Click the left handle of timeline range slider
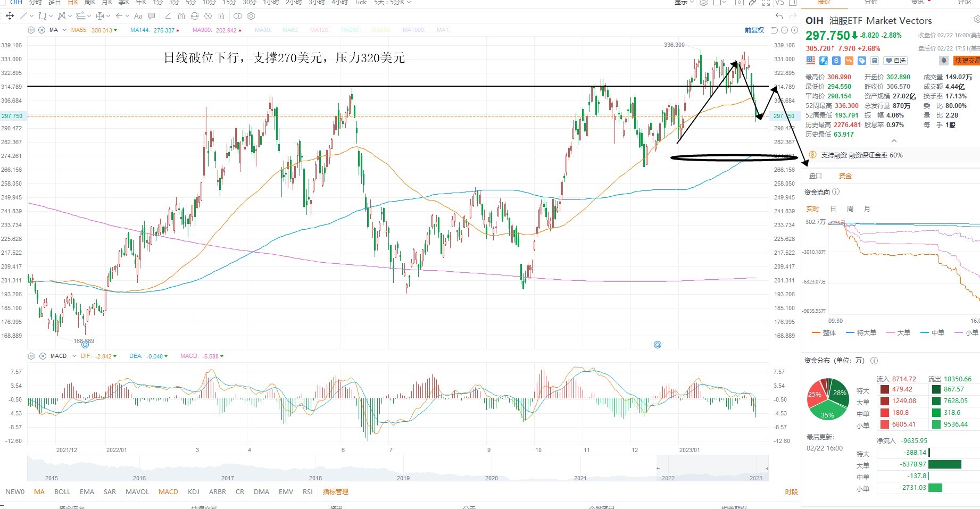 coord(658,468)
